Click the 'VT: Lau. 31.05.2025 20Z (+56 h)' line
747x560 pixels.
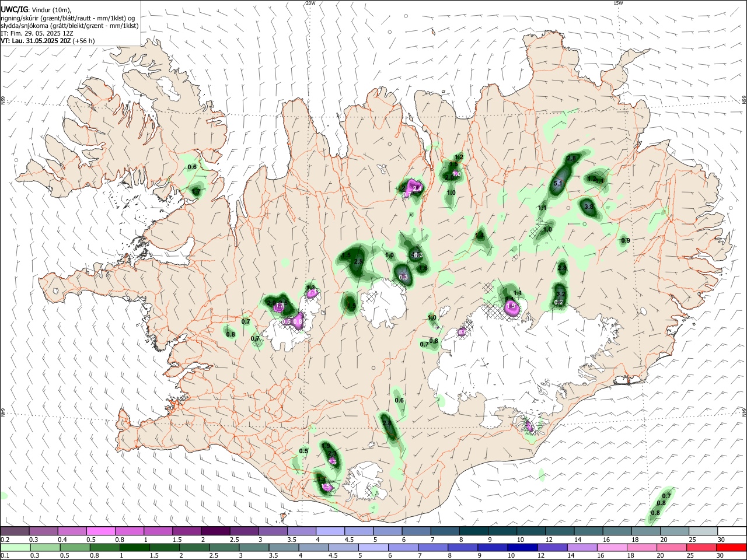(x=48, y=41)
